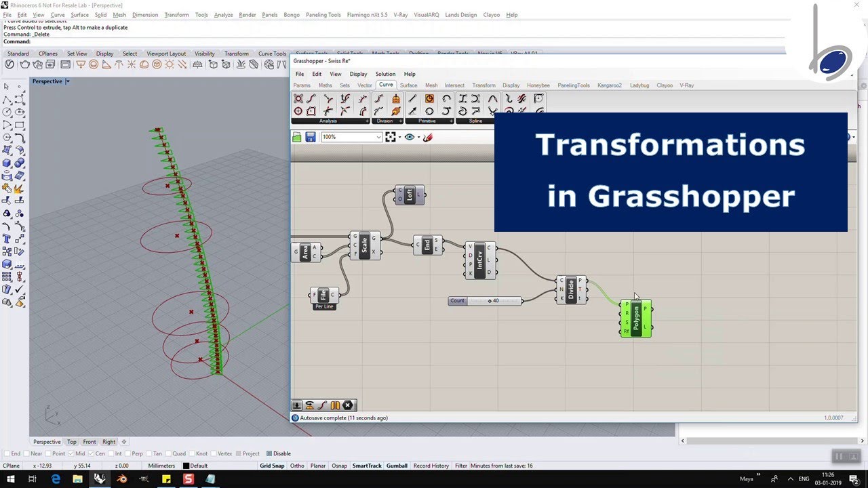Enable the Near osnap checkbox

click(26, 453)
